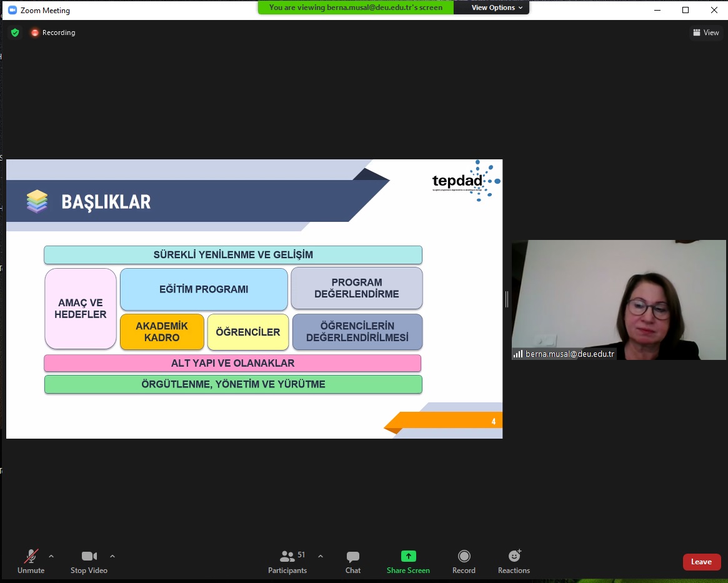Expand audio settings arrow beside Unmute
Screen dimensions: 728x583
pos(51,556)
